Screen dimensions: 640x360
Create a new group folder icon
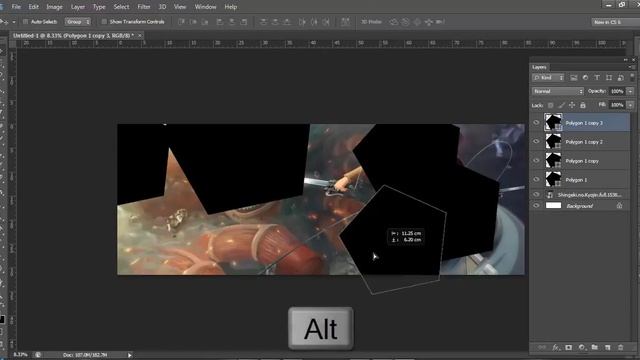(x=595, y=347)
